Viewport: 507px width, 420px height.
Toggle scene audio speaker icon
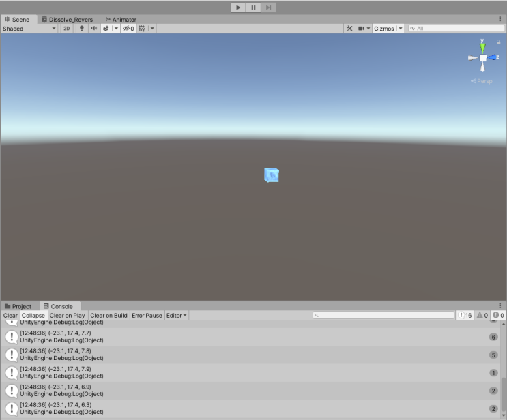click(x=93, y=29)
